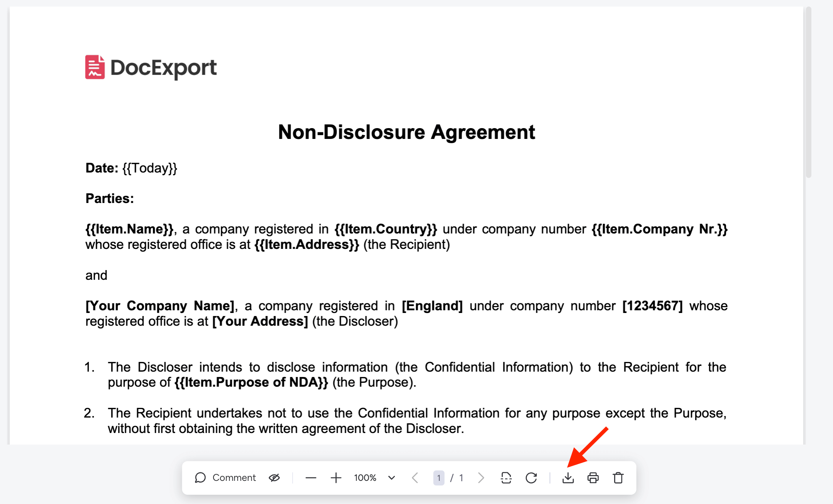Image resolution: width=833 pixels, height=504 pixels.
Task: Zoom in with the plus icon
Action: [x=336, y=478]
